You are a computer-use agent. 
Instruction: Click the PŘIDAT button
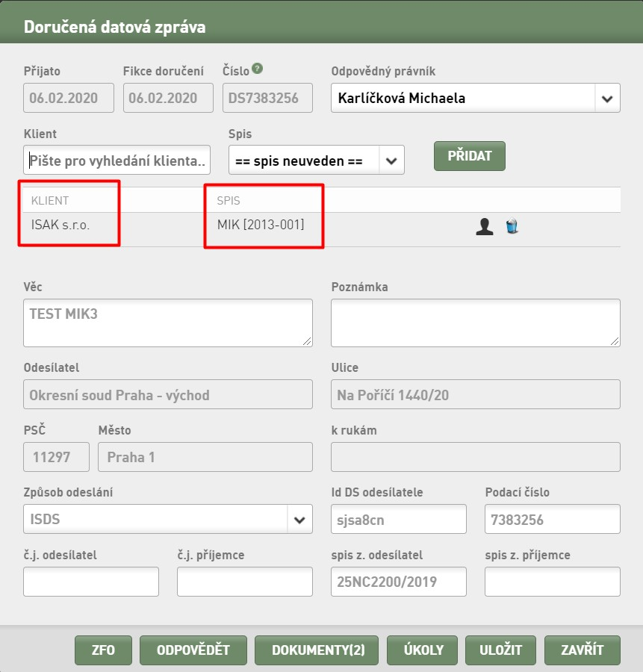(470, 156)
